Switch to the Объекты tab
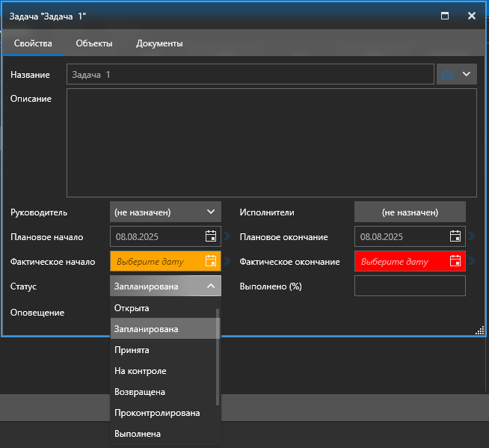 pos(94,43)
